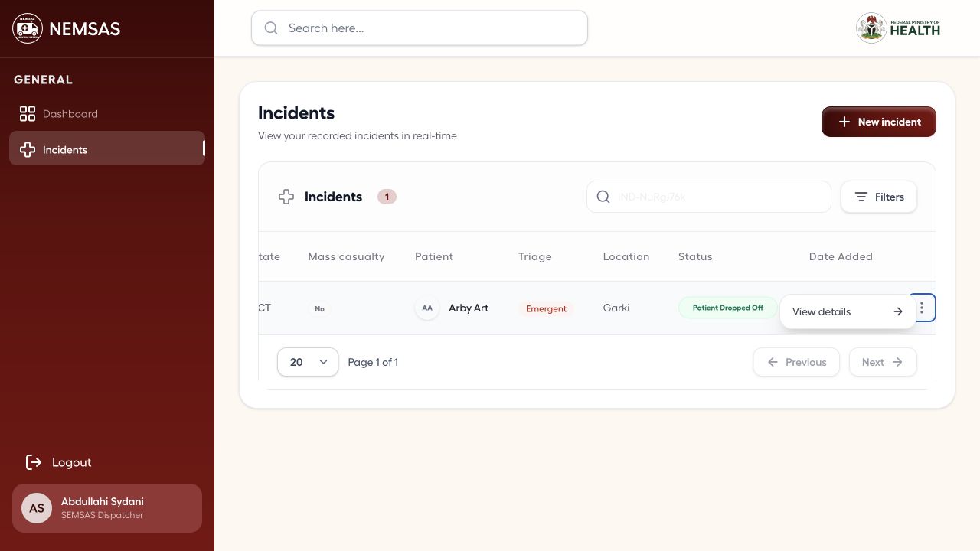Click the incidents cross icon in table header
The height and width of the screenshot is (551, 980).
(286, 197)
